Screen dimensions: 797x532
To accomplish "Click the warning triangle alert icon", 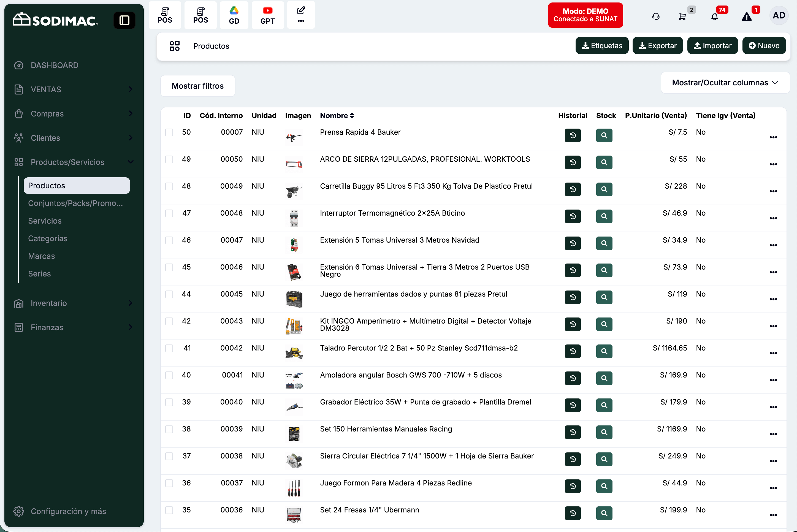I will (746, 16).
